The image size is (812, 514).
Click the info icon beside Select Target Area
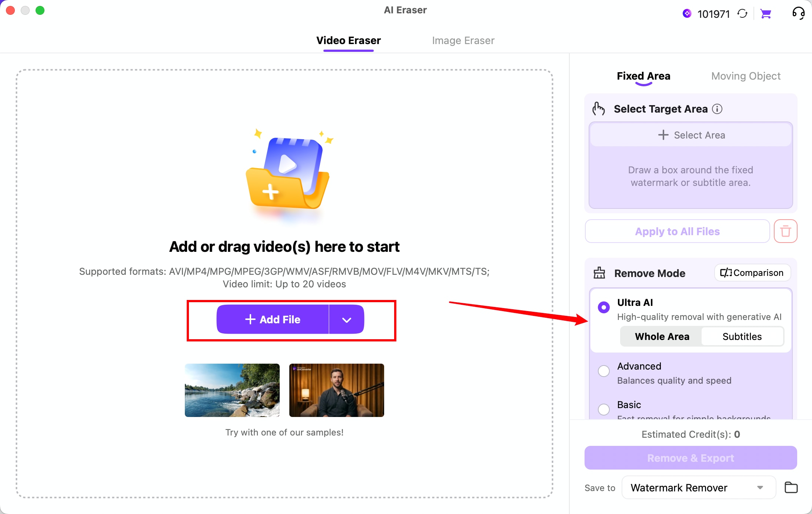click(717, 109)
